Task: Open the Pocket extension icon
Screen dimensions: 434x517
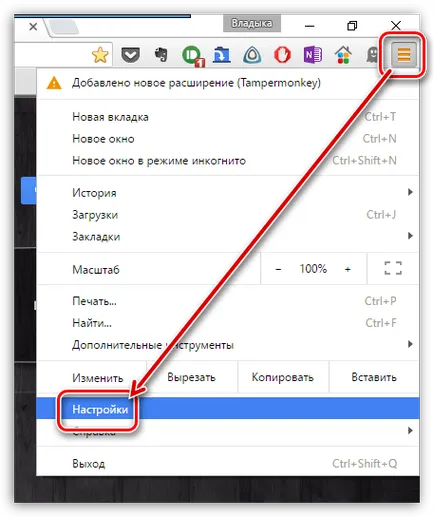Action: (130, 55)
